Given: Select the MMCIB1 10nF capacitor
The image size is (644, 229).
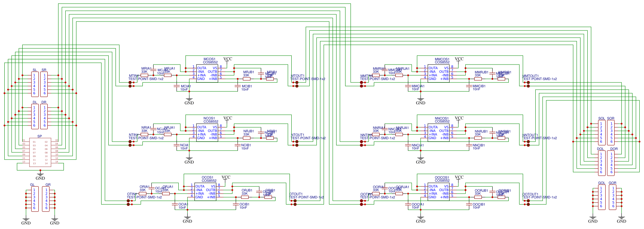Looking at the screenshot, I should [x=469, y=86].
